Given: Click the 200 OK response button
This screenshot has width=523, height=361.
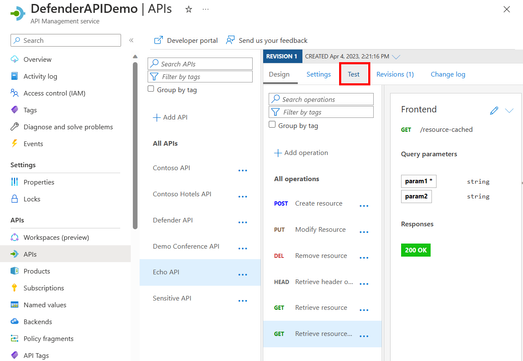Looking at the screenshot, I should 416,250.
